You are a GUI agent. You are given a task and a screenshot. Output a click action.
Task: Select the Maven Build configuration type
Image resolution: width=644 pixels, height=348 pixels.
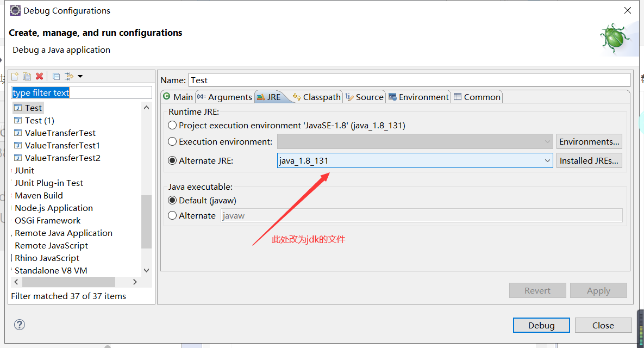tap(39, 195)
